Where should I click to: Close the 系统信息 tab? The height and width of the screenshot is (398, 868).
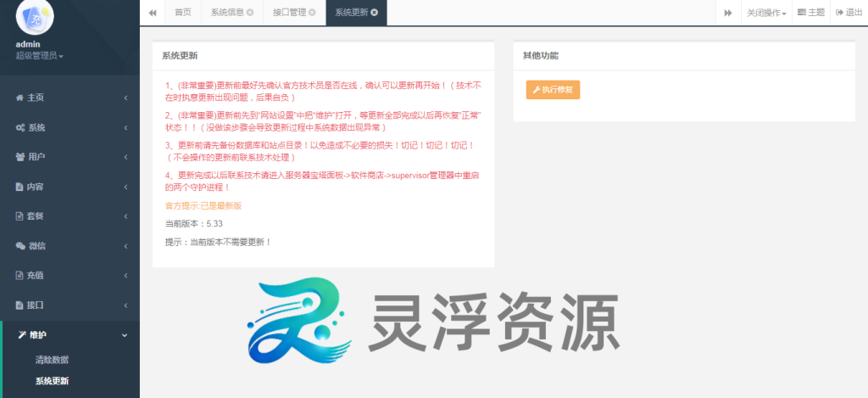250,13
